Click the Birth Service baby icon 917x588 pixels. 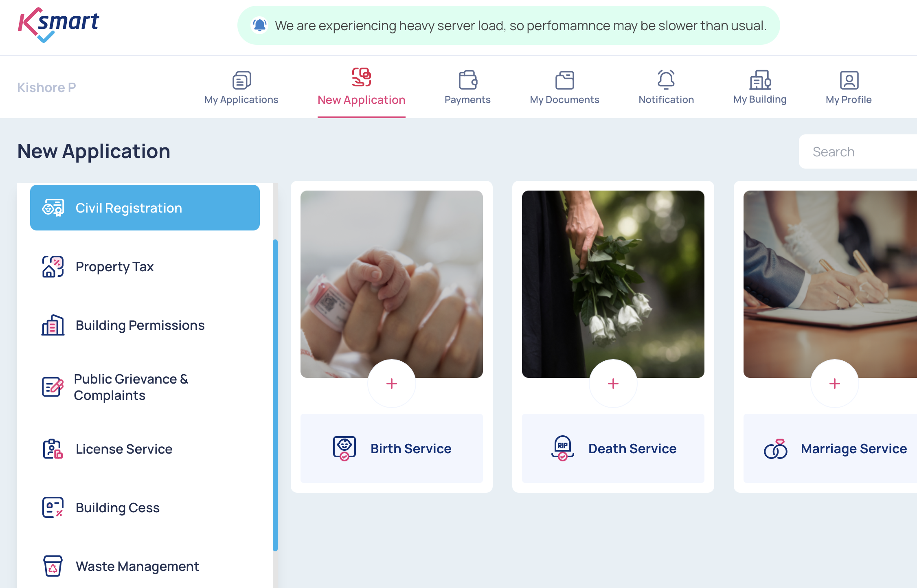pos(344,448)
